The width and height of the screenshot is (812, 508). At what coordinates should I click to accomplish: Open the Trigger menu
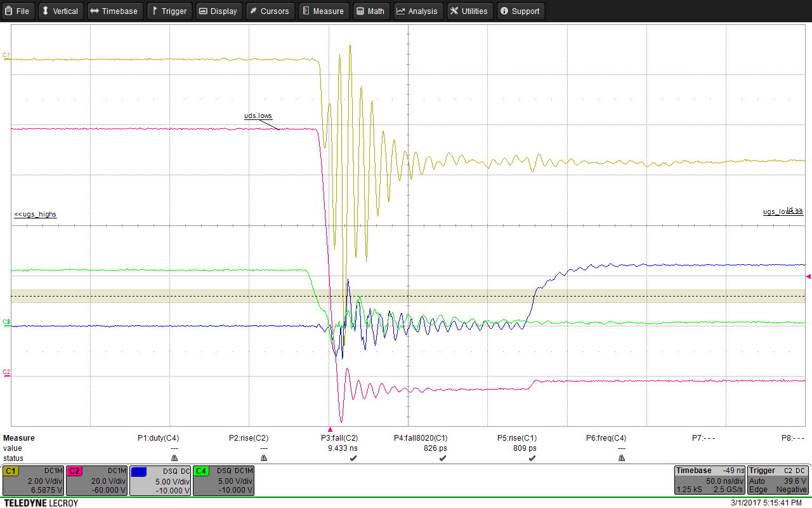coord(169,11)
